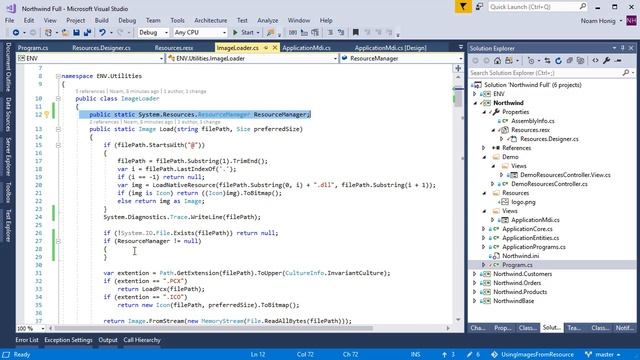Switch to the ApplicationMdi.cs [Design] tab
The height and width of the screenshot is (360, 640).
[x=391, y=48]
